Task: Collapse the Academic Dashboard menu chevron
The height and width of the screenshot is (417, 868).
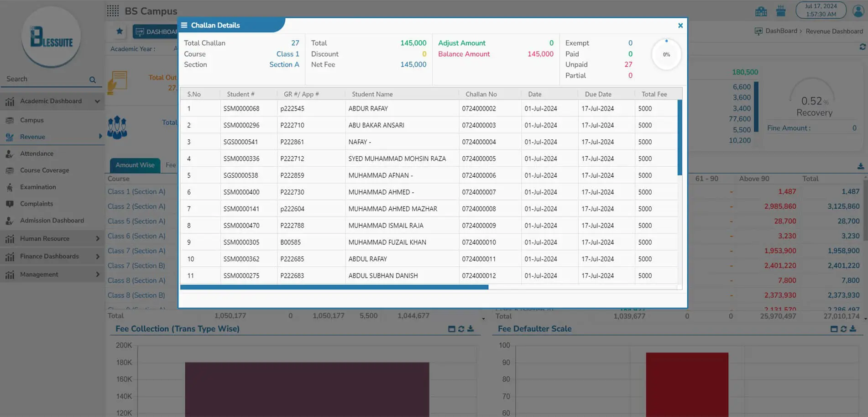Action: (x=97, y=101)
